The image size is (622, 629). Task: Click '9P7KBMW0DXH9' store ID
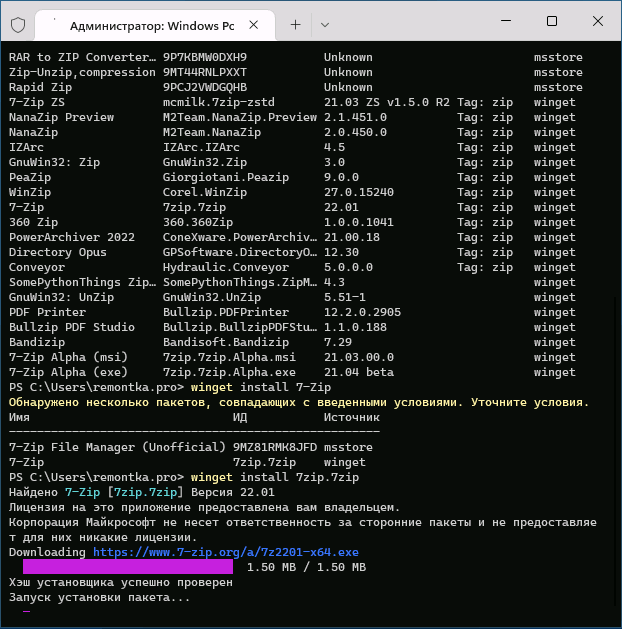pyautogui.click(x=205, y=57)
